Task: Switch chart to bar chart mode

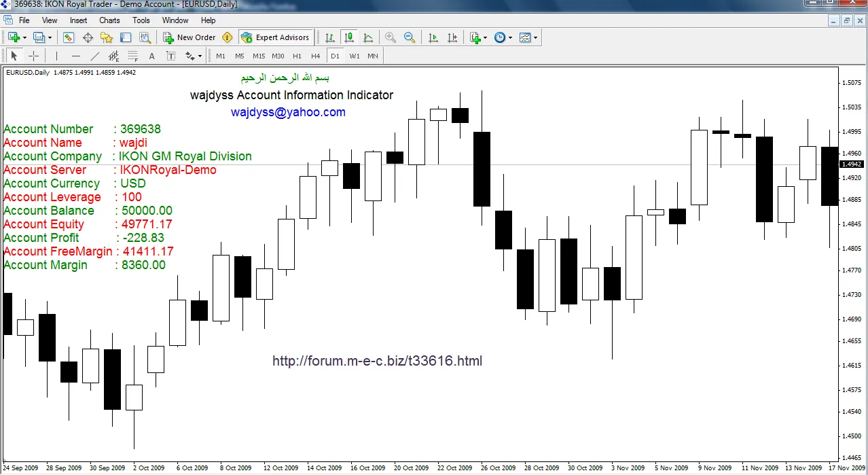Action: (x=329, y=37)
